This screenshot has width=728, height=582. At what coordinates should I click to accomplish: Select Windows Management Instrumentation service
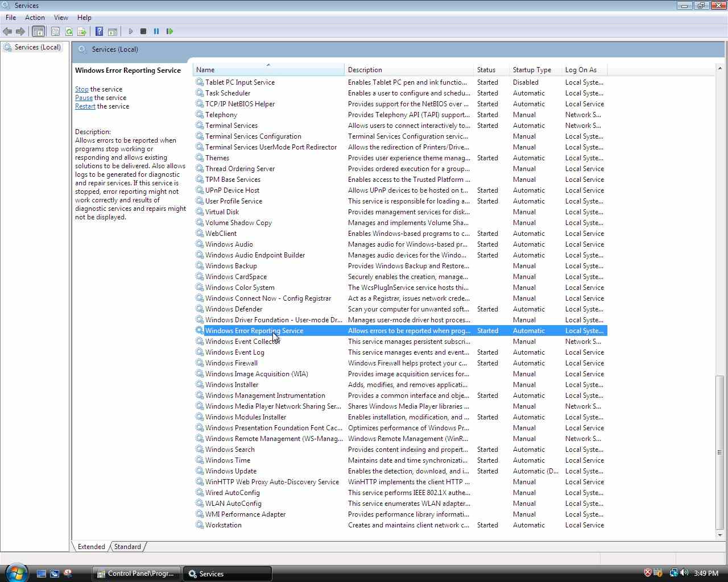(x=400, y=396)
